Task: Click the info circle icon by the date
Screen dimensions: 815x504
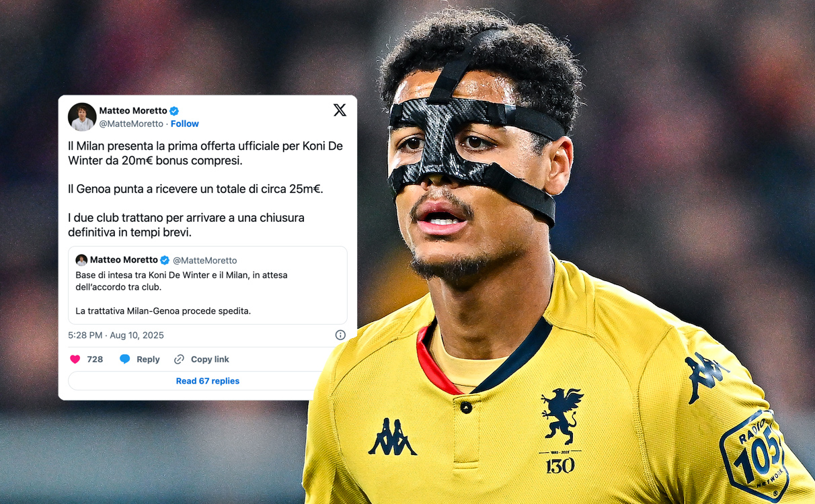Action: 340,335
